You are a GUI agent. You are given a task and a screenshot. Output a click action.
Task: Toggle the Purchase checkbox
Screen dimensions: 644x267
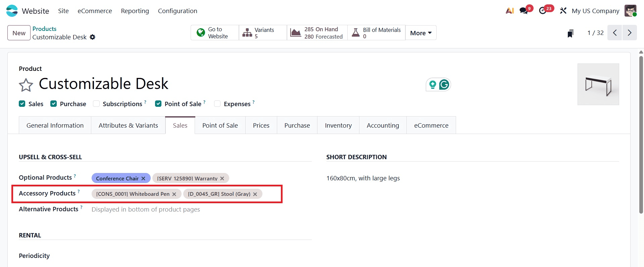coord(53,104)
